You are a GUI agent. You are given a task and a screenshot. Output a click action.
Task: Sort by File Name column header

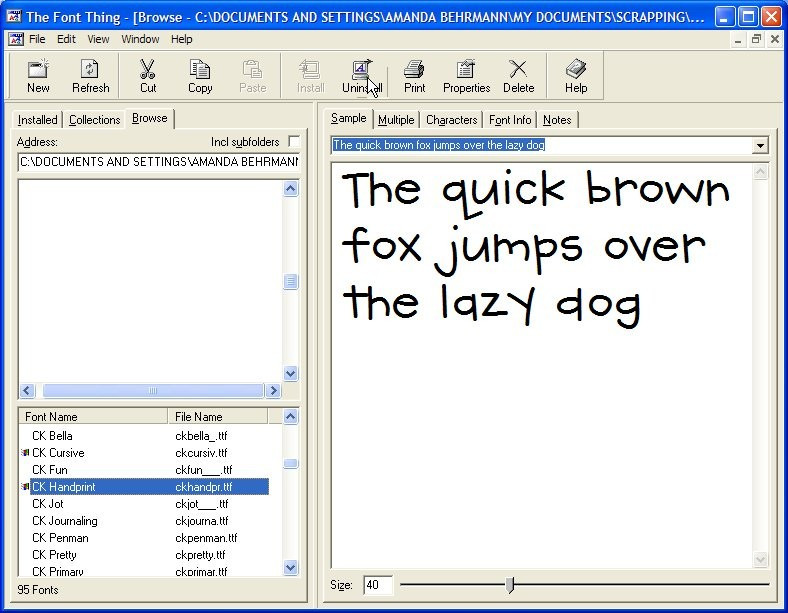point(218,417)
